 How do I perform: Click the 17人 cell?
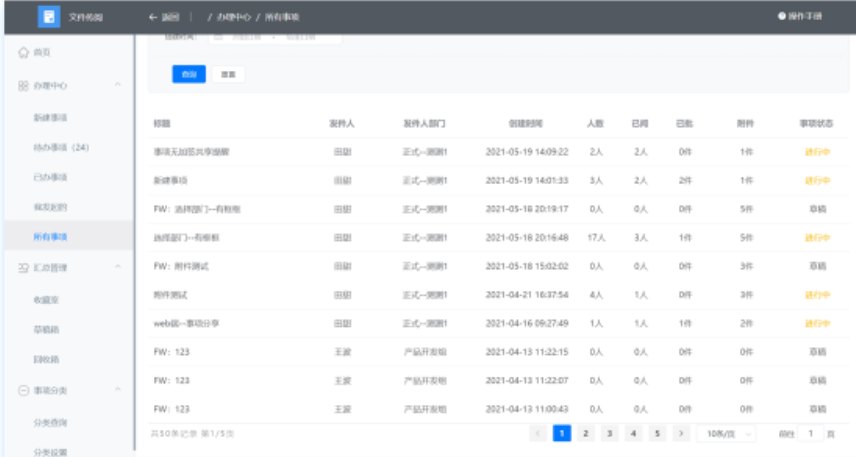tap(596, 238)
